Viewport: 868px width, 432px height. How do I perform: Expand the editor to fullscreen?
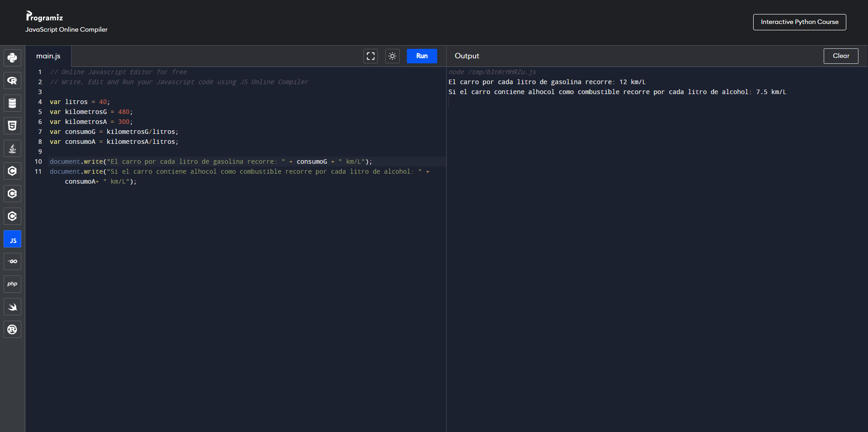tap(371, 56)
